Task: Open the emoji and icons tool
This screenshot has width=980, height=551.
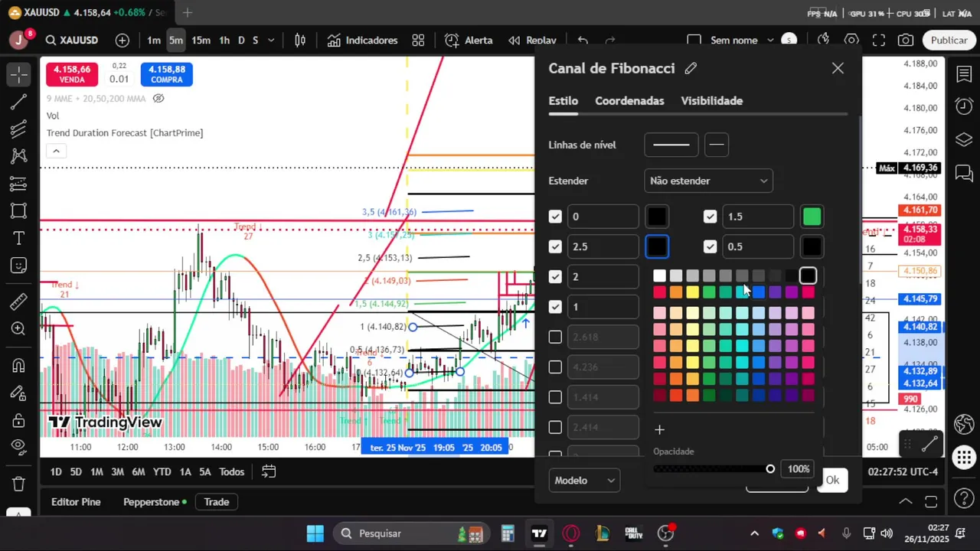Action: click(19, 266)
